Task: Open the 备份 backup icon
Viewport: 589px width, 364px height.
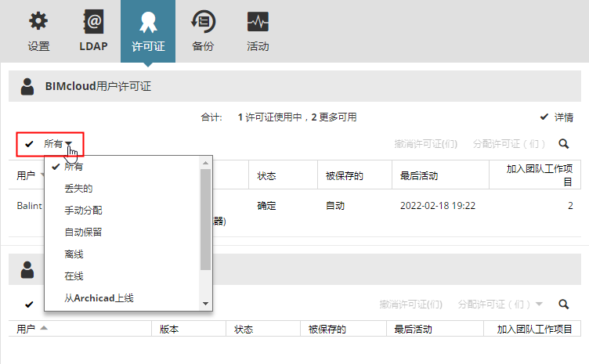Action: pos(203,22)
